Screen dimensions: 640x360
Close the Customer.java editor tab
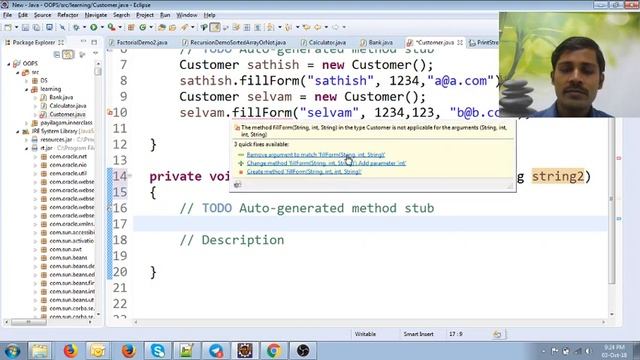coord(460,42)
